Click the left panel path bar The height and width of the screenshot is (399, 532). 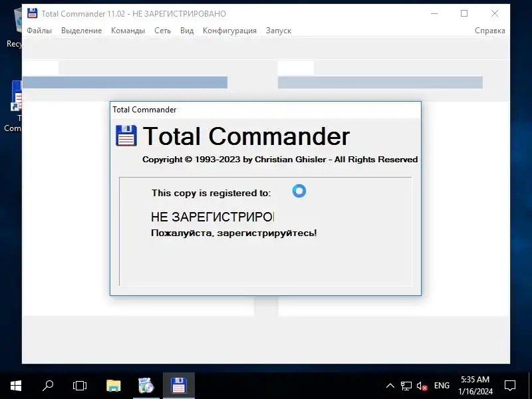[x=125, y=82]
